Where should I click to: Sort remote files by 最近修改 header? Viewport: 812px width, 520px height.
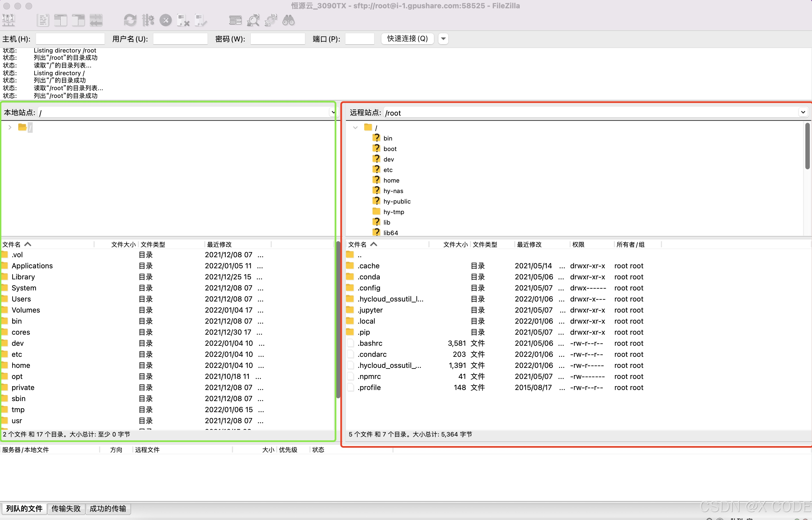tap(529, 244)
